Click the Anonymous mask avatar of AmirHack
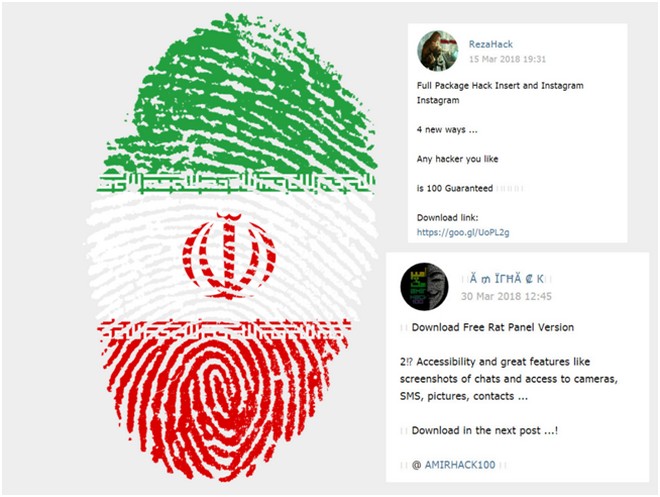660x497 pixels. (x=424, y=287)
